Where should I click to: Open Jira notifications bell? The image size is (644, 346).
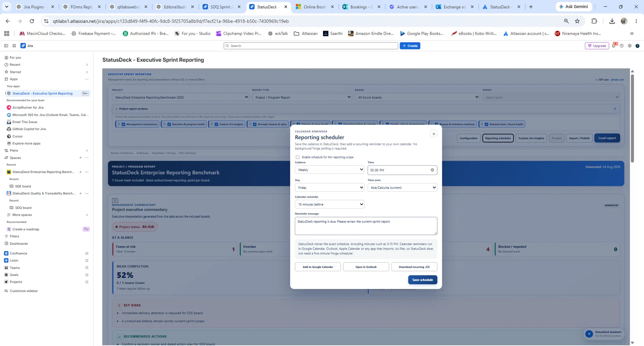[x=614, y=46]
